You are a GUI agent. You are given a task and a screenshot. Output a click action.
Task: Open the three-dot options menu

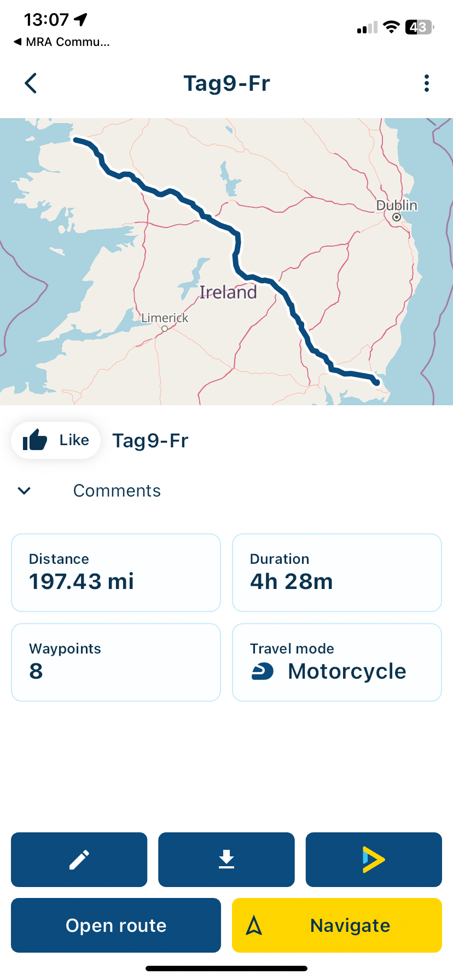pos(427,83)
